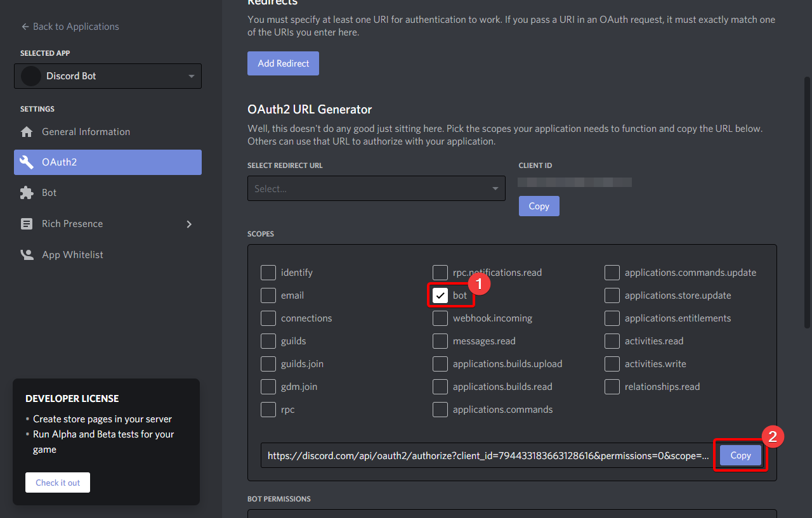The width and height of the screenshot is (812, 518).
Task: Click the OAuth2 URL Generator heading
Action: [x=310, y=110]
